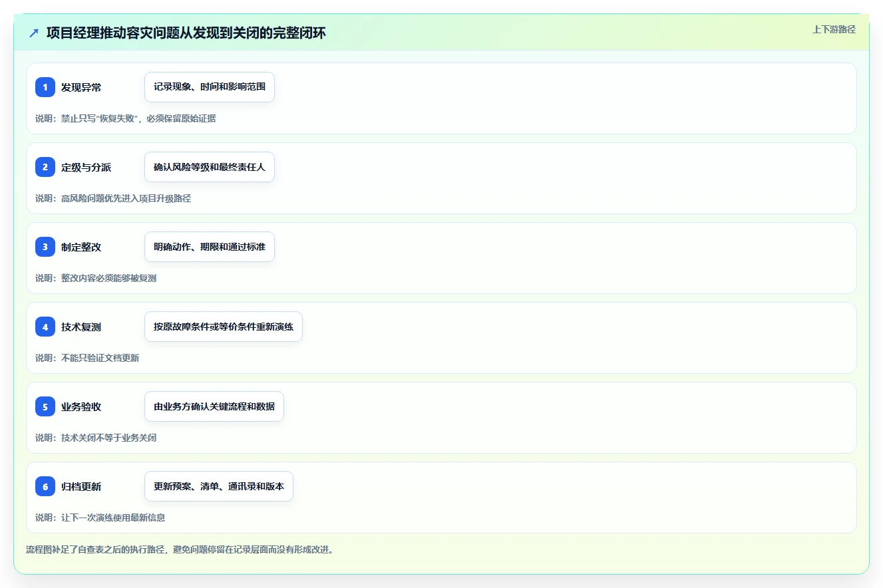The height and width of the screenshot is (588, 883).
Task: Click the 更新预案、清单、通讯录和版本 box
Action: (219, 486)
